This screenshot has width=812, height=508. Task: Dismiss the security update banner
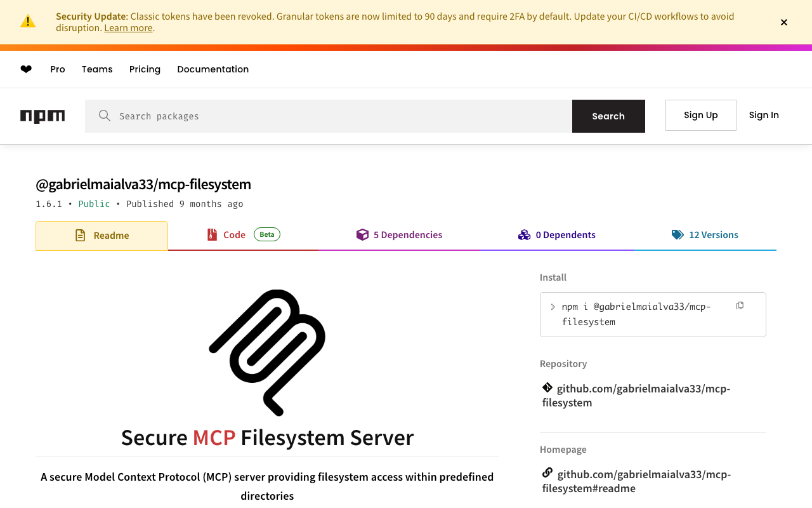pos(784,22)
